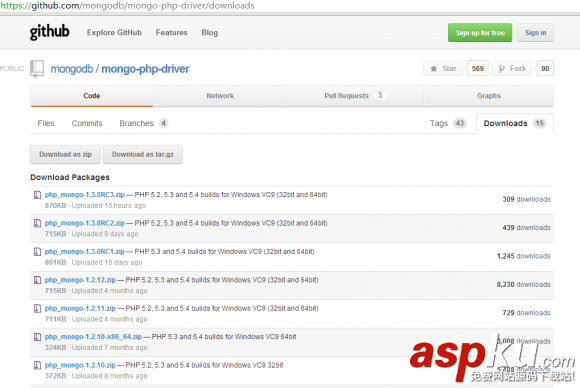Viewport: 580px width, 388px height.
Task: Switch to the Code tab
Action: 92,96
